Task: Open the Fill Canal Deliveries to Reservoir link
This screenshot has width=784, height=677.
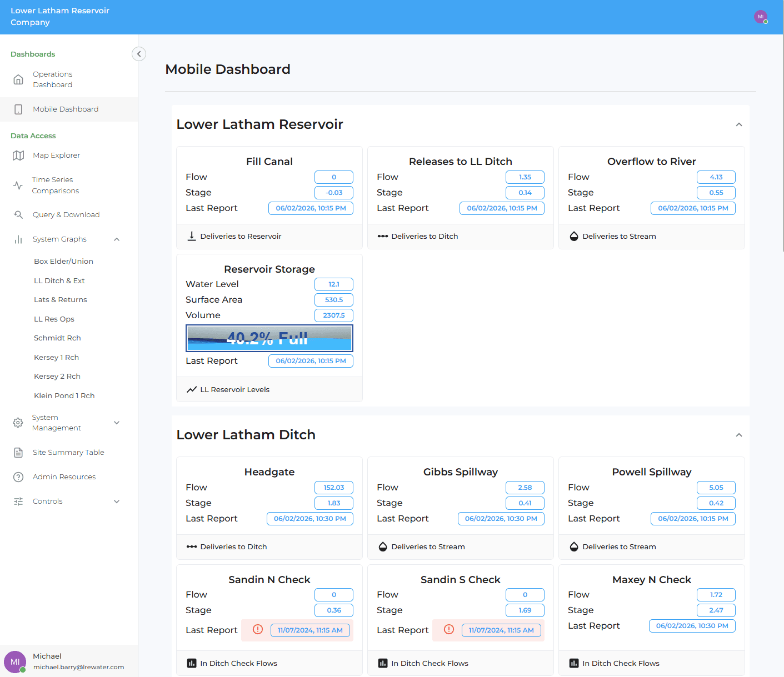Action: (x=241, y=236)
